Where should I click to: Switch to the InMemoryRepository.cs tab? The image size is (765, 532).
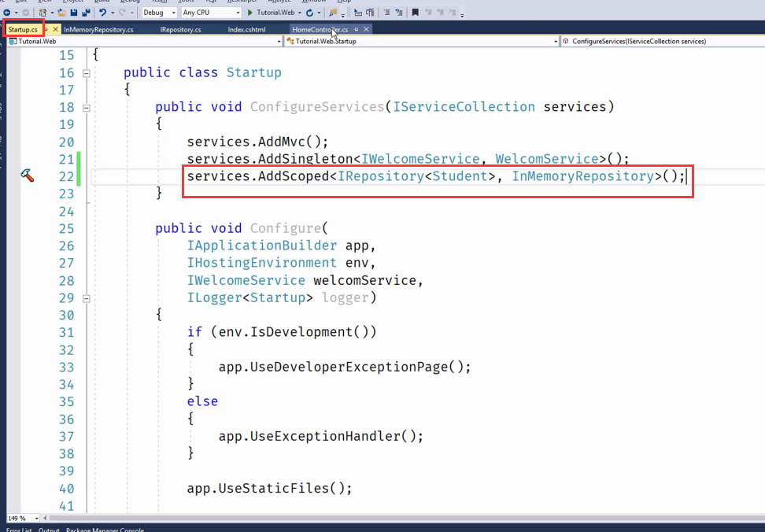click(x=98, y=29)
